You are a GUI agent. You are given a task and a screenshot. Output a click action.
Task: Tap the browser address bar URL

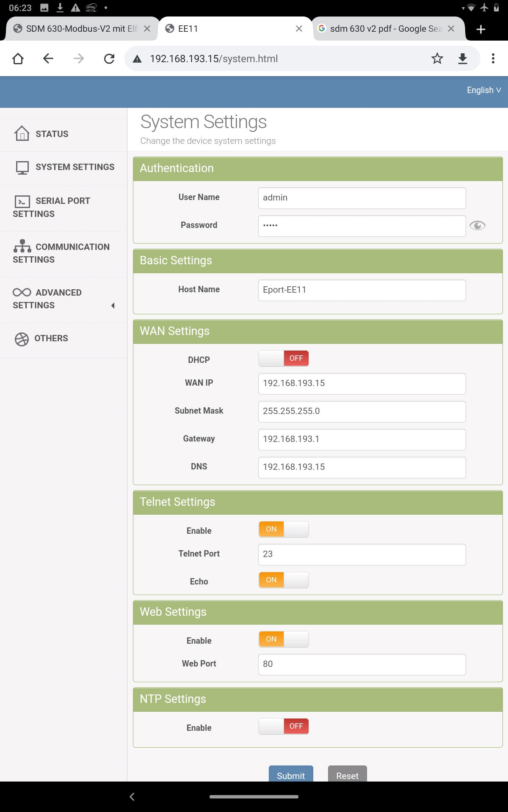(x=214, y=59)
